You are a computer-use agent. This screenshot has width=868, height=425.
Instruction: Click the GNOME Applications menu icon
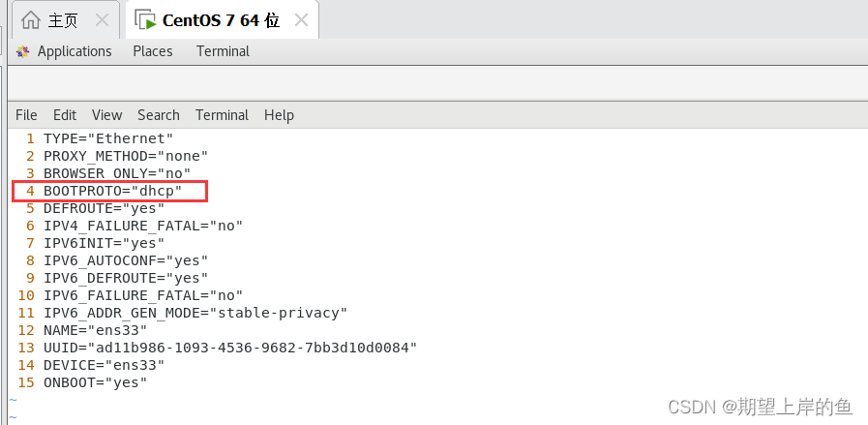(22, 51)
